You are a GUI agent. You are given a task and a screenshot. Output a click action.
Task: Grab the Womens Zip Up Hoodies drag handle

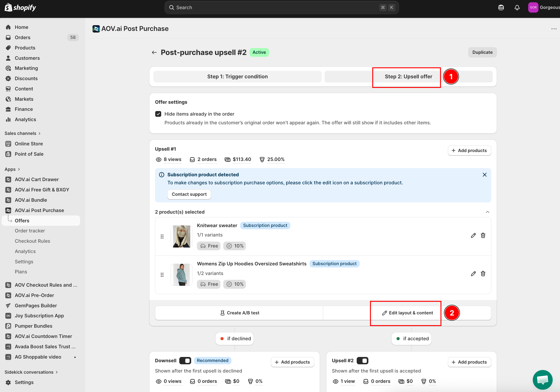point(162,275)
